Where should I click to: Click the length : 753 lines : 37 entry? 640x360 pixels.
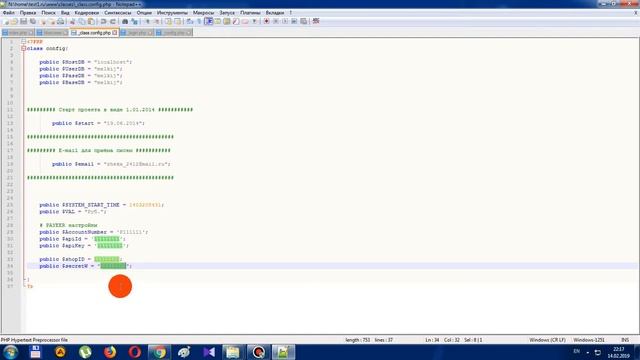tap(369, 340)
